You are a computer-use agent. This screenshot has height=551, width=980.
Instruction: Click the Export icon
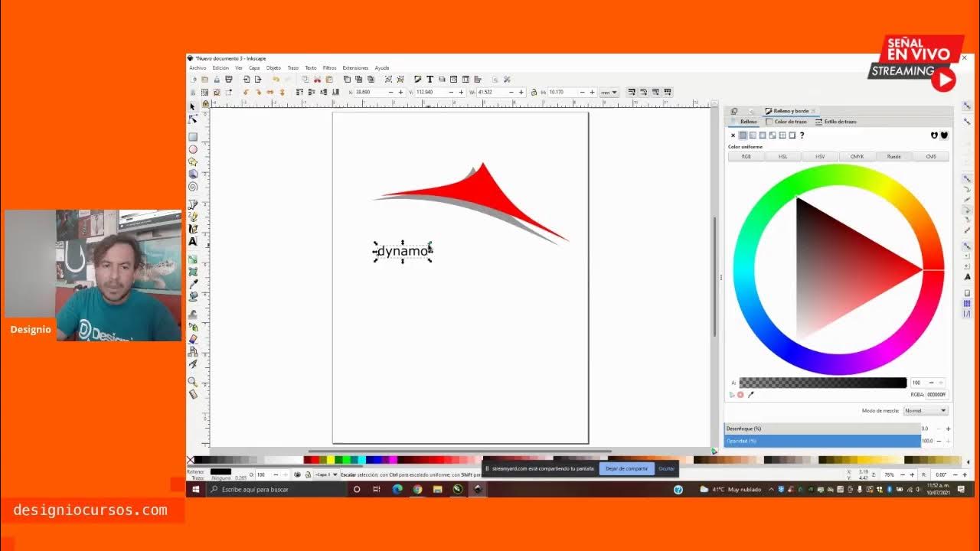[x=258, y=79]
